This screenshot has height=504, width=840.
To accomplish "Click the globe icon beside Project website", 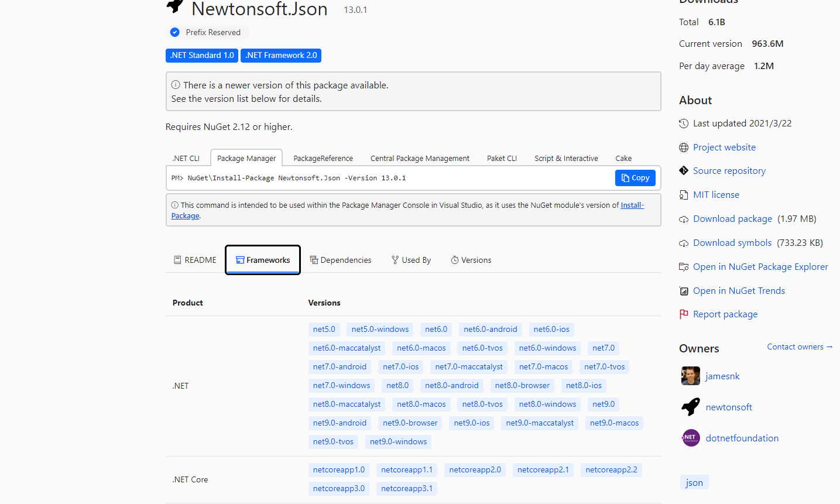I will point(684,148).
